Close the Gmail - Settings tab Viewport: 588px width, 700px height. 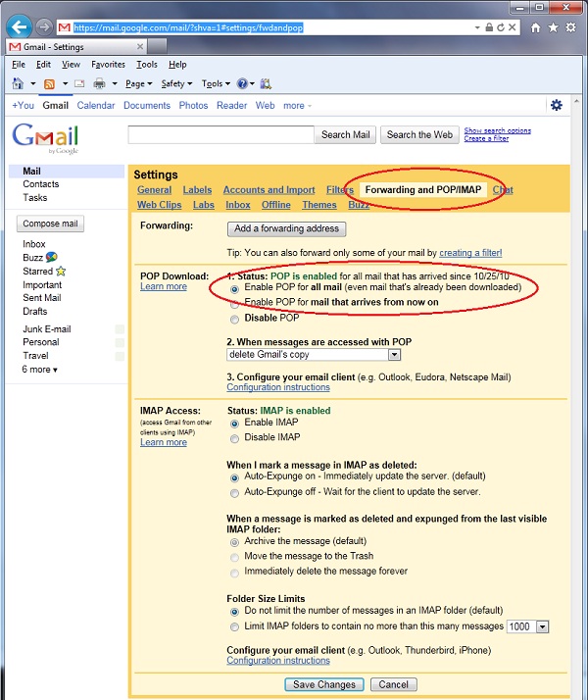pyautogui.click(x=139, y=46)
